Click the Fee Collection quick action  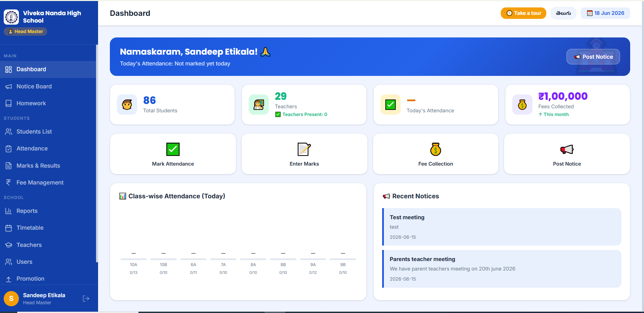436,154
